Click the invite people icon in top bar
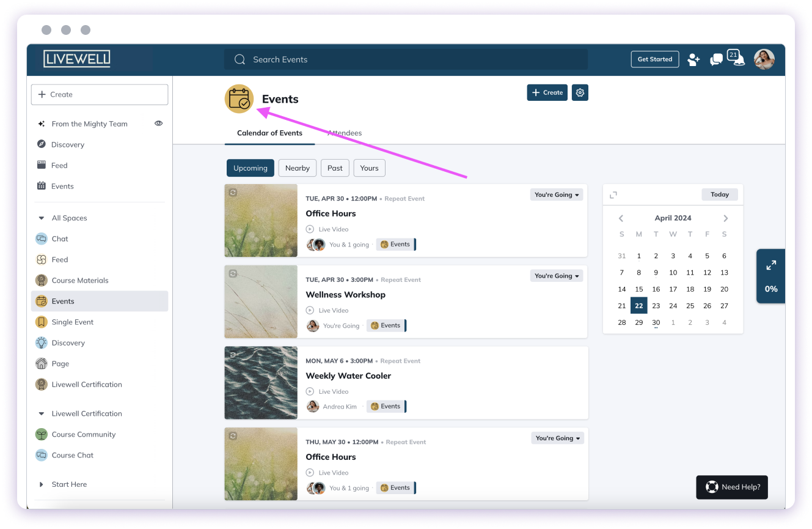Screen dimensions: 812x529 [x=693, y=59]
